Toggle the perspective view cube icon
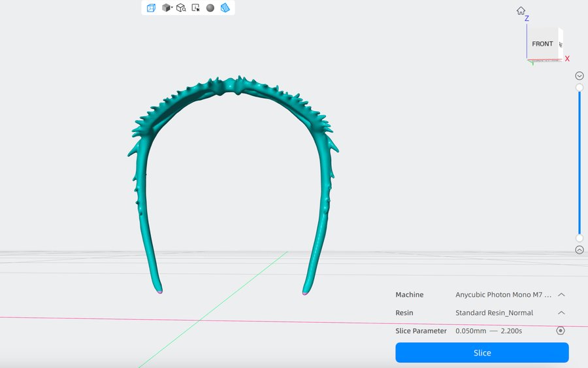 (x=151, y=8)
